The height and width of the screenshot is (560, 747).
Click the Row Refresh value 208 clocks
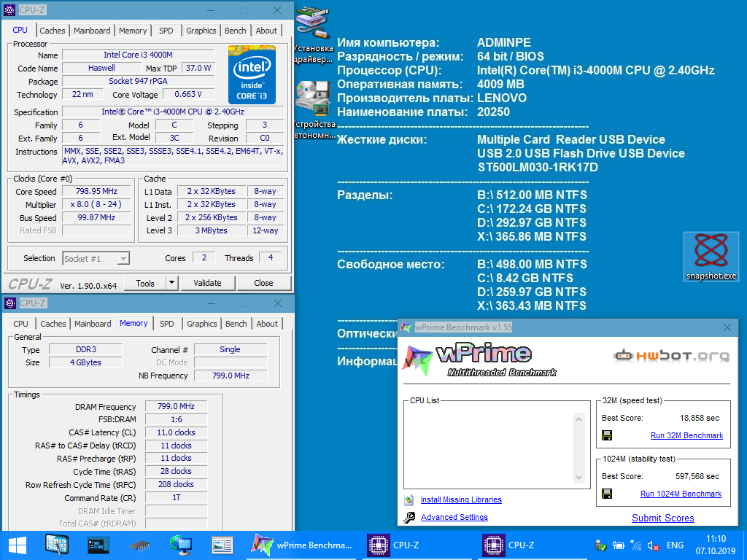(x=176, y=484)
